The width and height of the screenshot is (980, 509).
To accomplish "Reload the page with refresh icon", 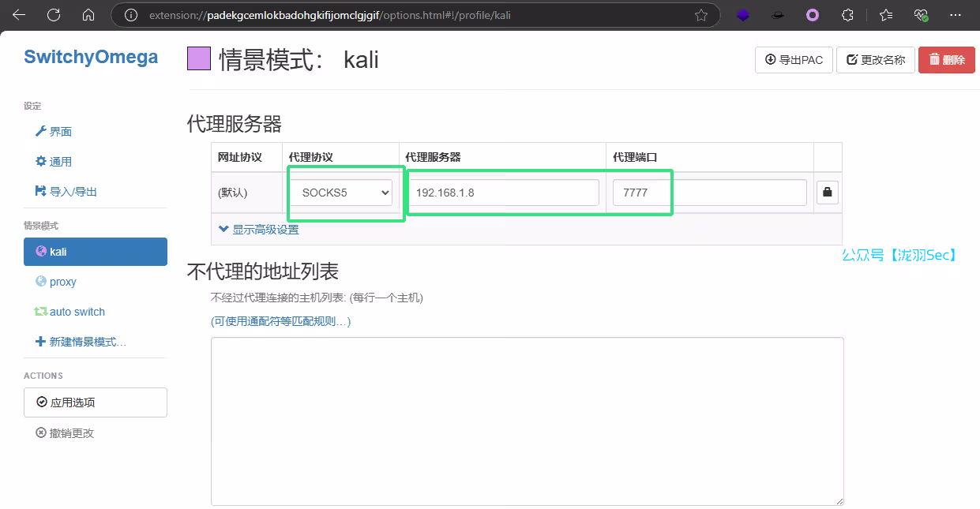I will 54,15.
